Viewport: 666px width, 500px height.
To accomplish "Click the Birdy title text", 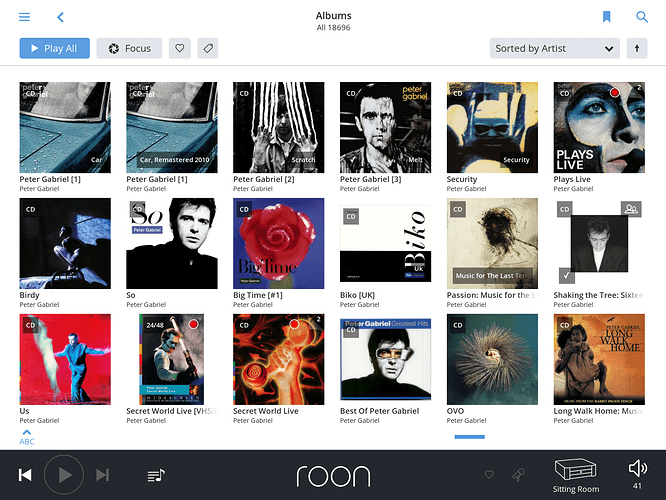I will [29, 295].
